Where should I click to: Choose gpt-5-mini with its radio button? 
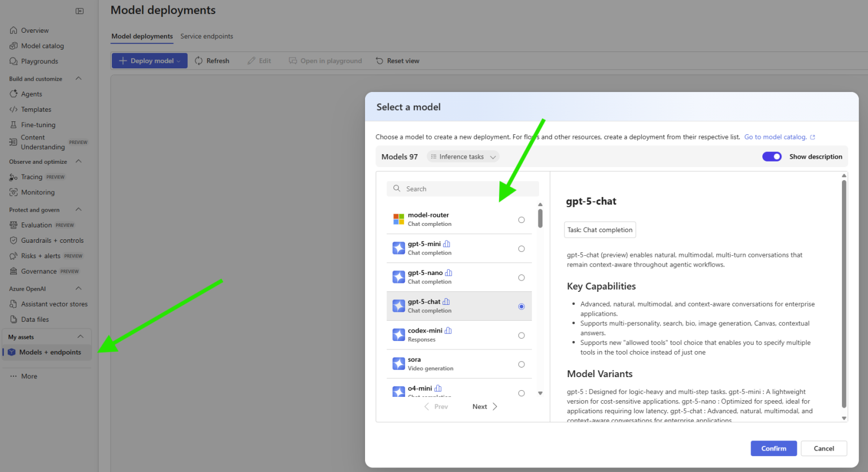521,248
